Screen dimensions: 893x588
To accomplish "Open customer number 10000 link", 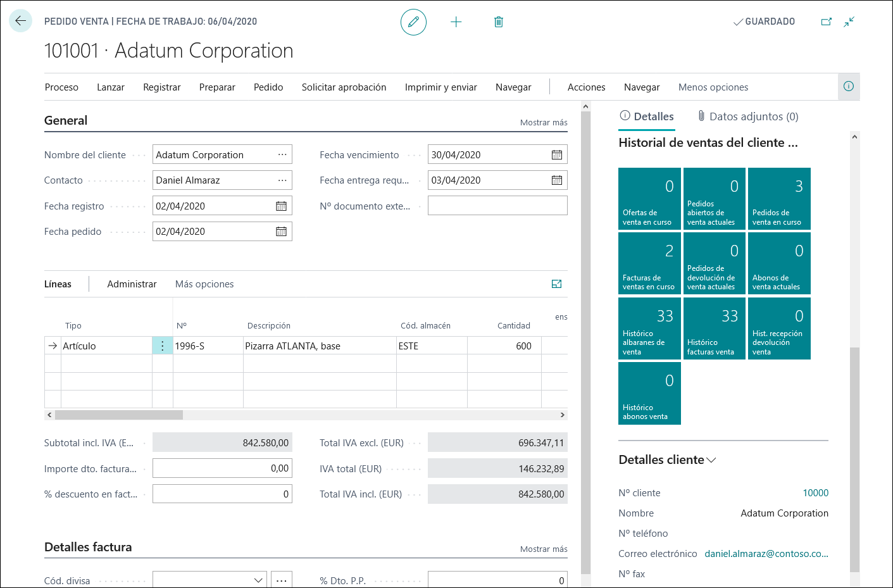I will (x=816, y=493).
